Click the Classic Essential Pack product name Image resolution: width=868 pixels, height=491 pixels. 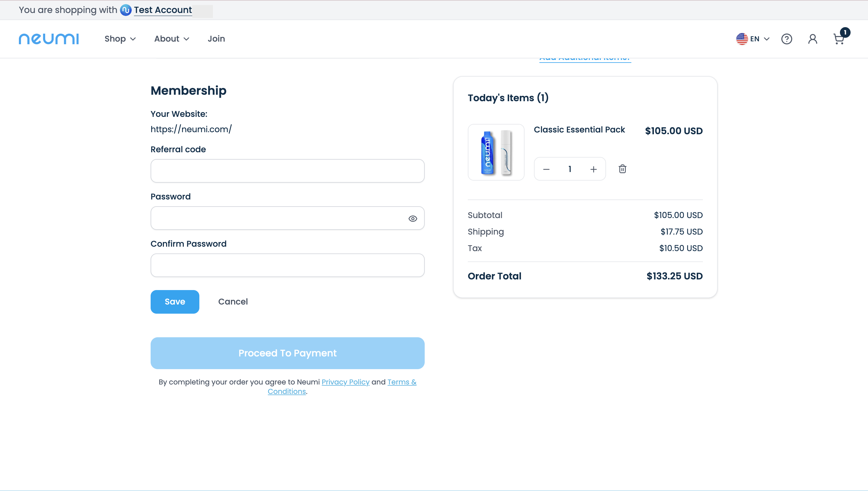(x=579, y=130)
